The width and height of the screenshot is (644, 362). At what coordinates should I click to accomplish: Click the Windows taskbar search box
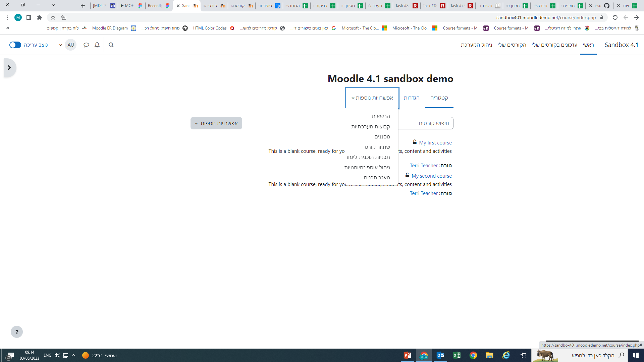580,355
